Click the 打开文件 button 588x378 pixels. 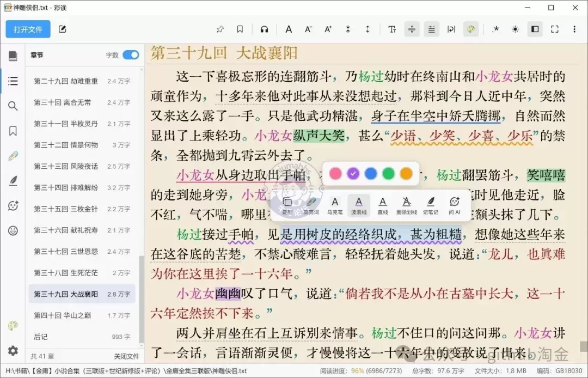pos(28,29)
